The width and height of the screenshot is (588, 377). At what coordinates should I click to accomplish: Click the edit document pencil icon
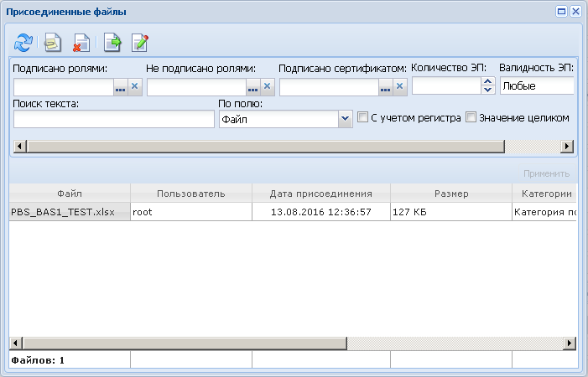point(140,42)
